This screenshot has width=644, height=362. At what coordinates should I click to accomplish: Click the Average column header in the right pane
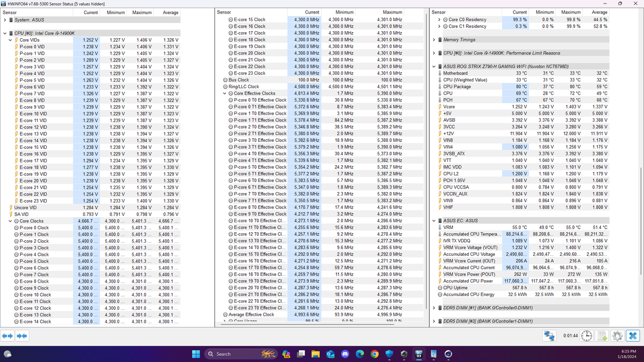click(x=596, y=12)
